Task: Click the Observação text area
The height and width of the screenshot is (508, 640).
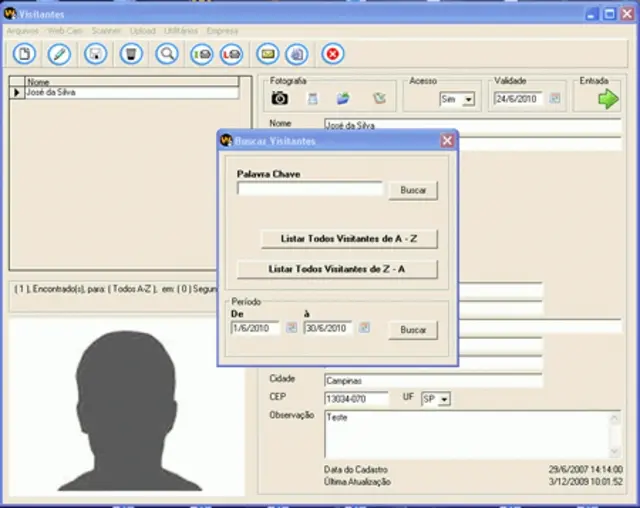Action: click(x=467, y=434)
